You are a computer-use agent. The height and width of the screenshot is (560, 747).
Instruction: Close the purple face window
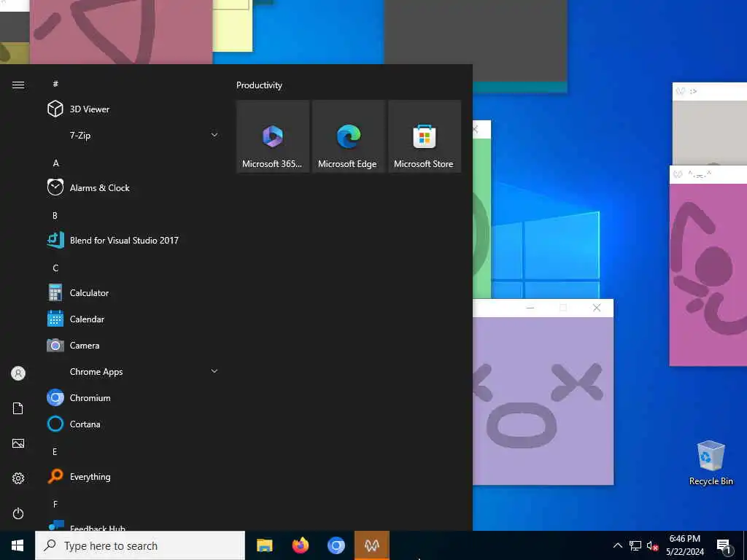click(597, 308)
